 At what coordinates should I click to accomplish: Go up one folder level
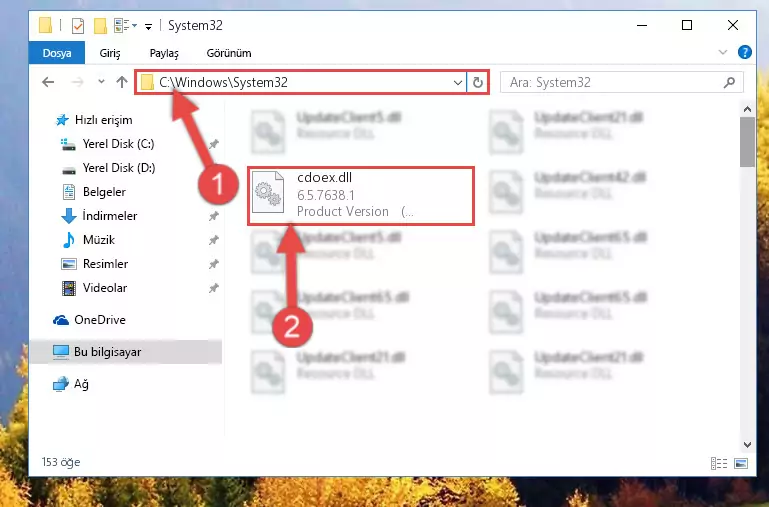click(122, 82)
